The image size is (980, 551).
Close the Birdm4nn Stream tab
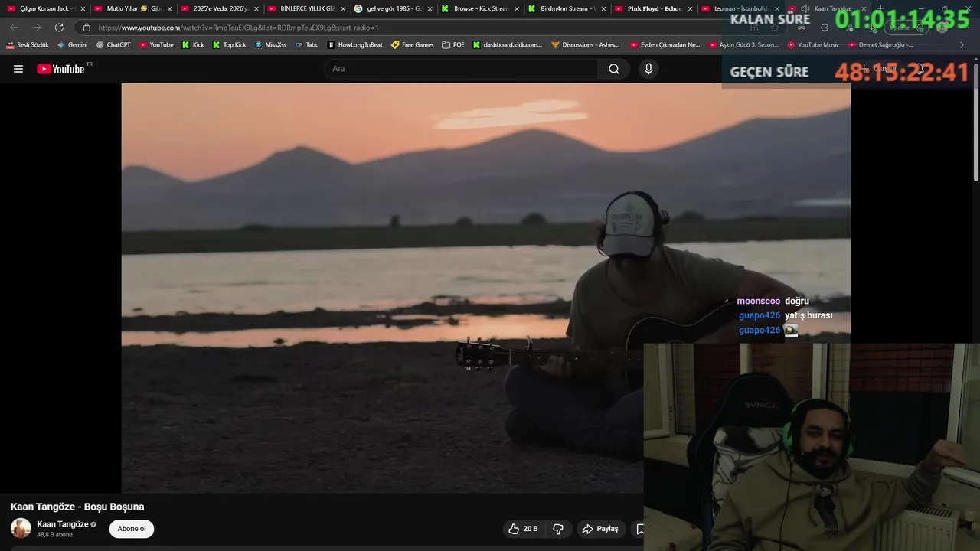coord(603,9)
